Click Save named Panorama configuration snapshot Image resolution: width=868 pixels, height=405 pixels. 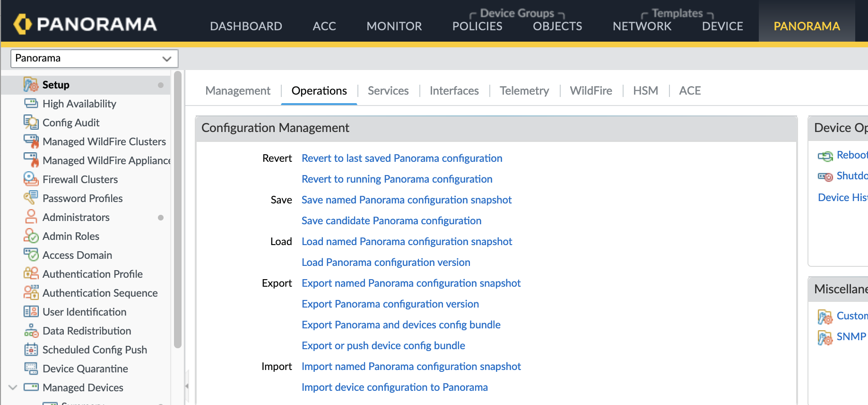pos(407,200)
